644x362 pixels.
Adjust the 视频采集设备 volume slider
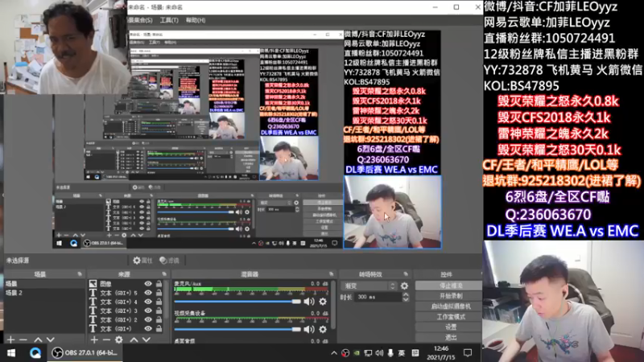[x=237, y=329]
